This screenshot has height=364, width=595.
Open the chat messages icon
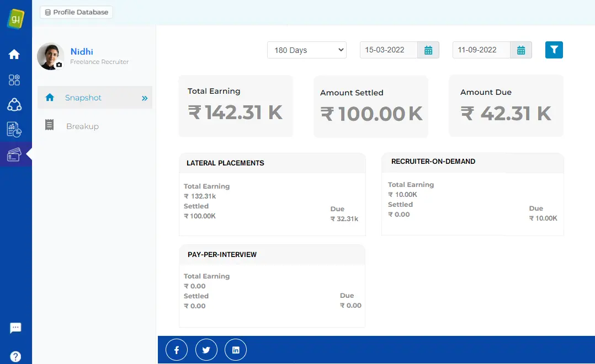click(x=15, y=328)
